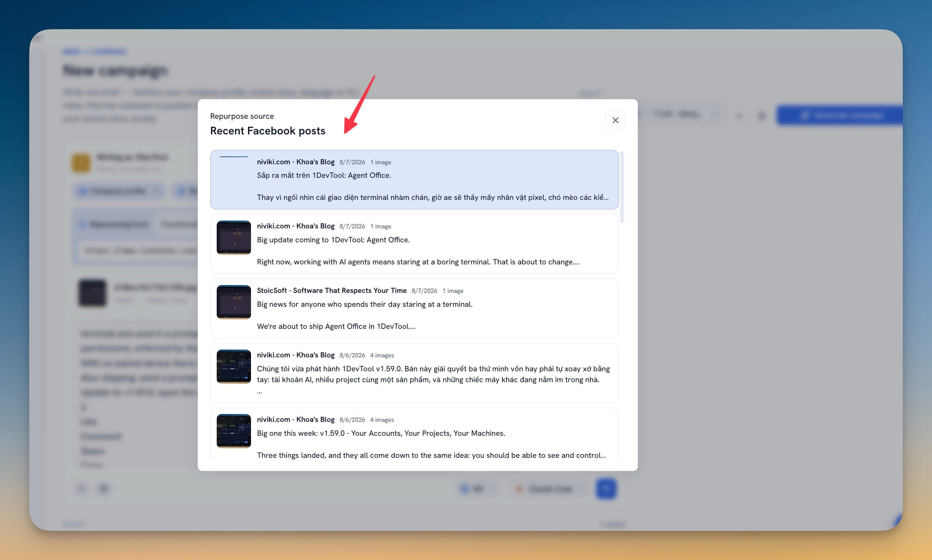Close the Repurpose source dialog
Screen dimensions: 932x560
coord(615,120)
